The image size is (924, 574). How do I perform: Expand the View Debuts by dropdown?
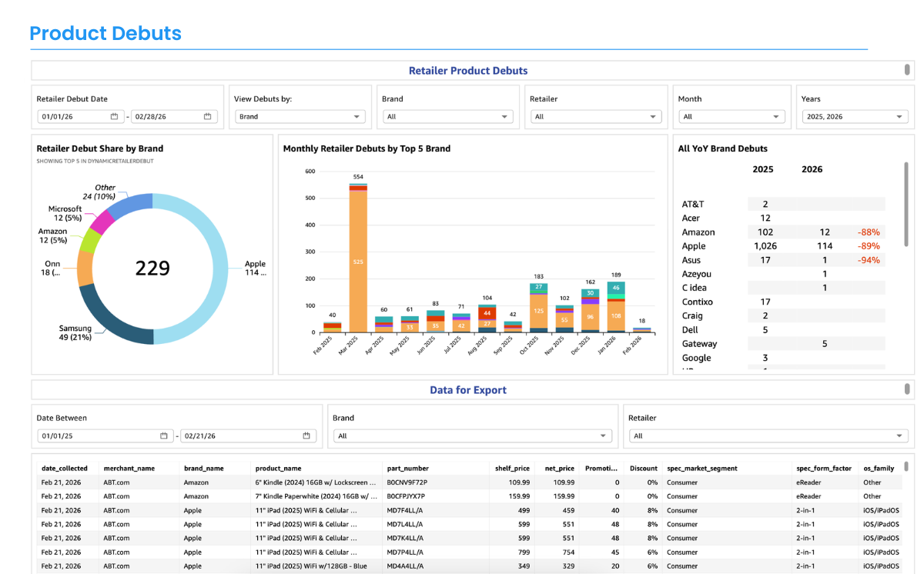coord(301,117)
